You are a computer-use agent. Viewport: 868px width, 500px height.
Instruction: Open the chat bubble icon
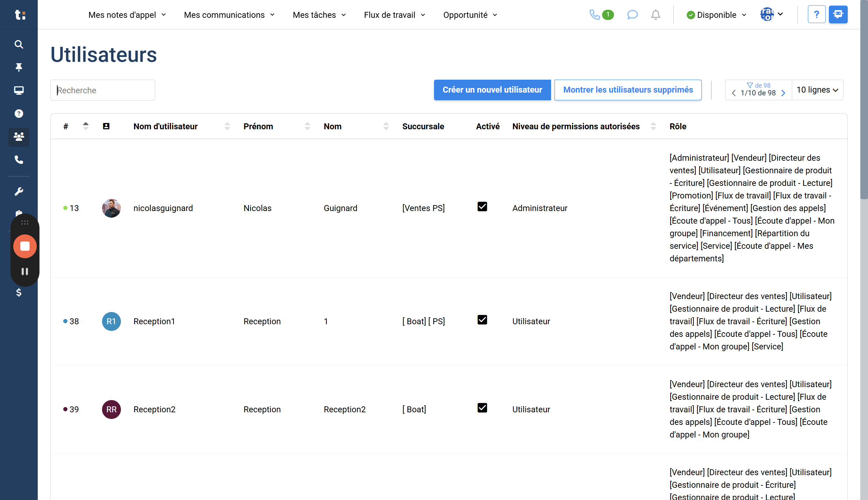pyautogui.click(x=632, y=15)
